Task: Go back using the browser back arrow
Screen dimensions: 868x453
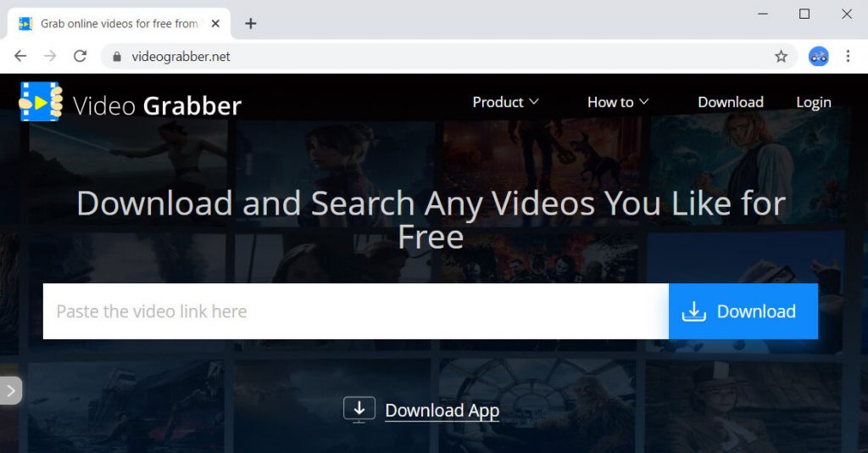Action: pyautogui.click(x=20, y=56)
